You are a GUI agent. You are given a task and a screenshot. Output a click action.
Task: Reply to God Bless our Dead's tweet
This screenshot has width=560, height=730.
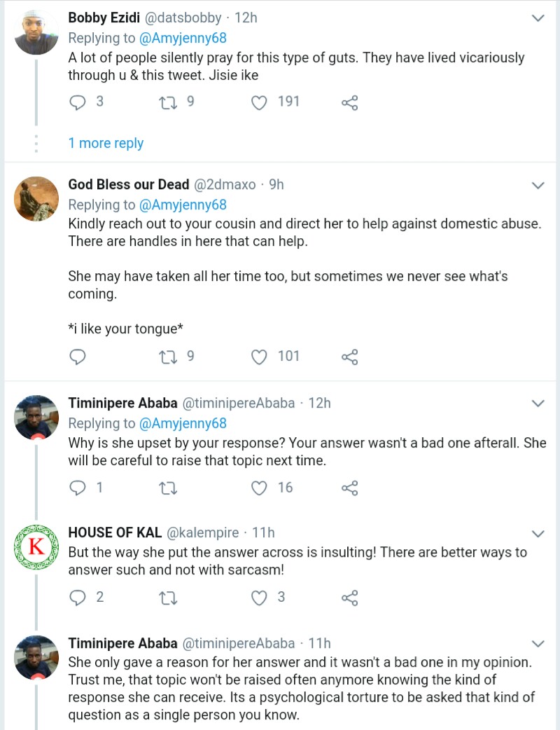[78, 357]
